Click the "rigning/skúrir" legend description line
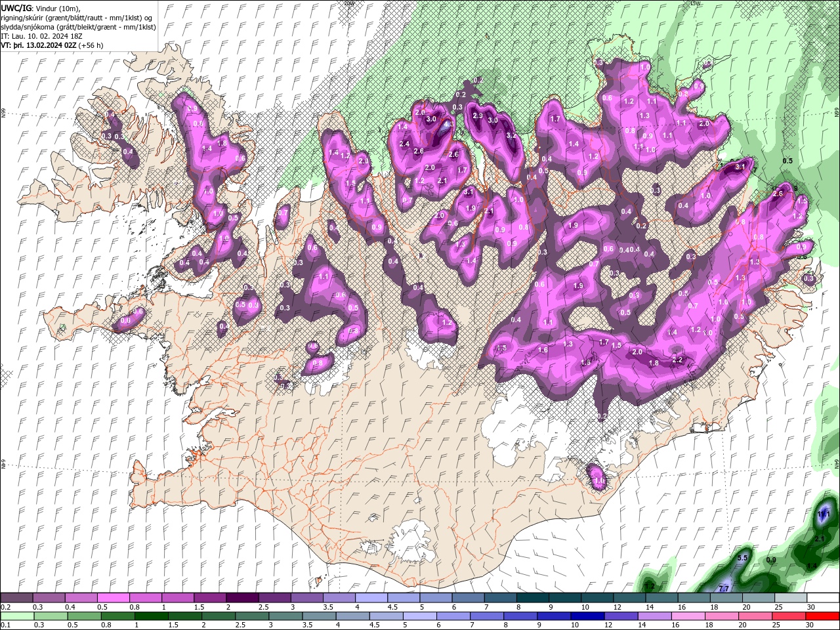 pos(77,18)
